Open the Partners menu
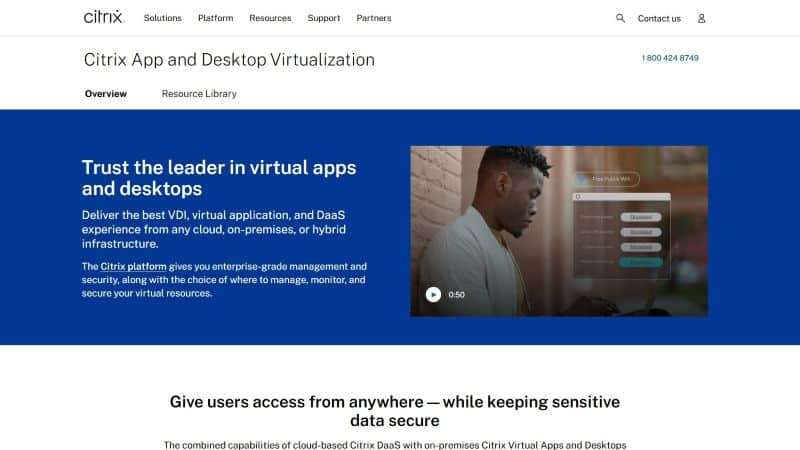The width and height of the screenshot is (800, 450). (373, 18)
